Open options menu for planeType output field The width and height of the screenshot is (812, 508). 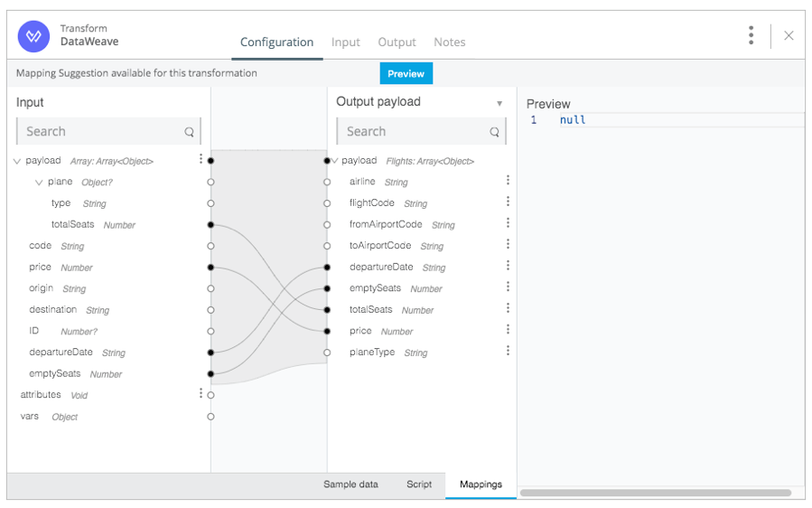coord(508,351)
